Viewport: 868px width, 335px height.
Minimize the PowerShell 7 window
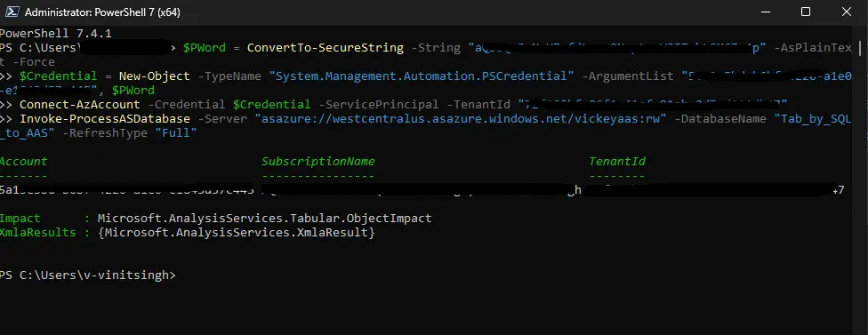point(765,12)
